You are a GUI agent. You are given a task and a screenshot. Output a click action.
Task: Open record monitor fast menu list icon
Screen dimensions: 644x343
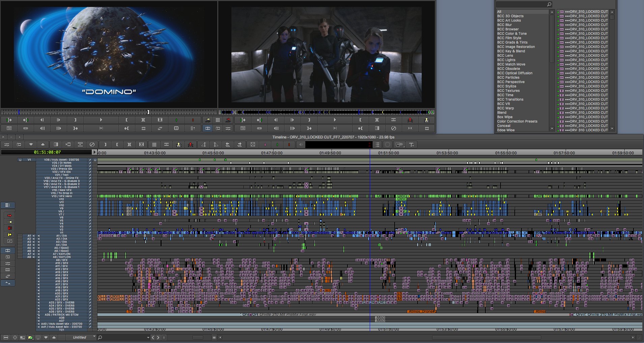243,128
